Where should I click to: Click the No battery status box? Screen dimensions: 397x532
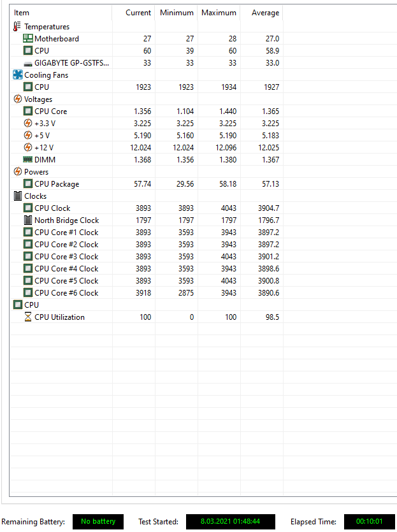pos(98,521)
